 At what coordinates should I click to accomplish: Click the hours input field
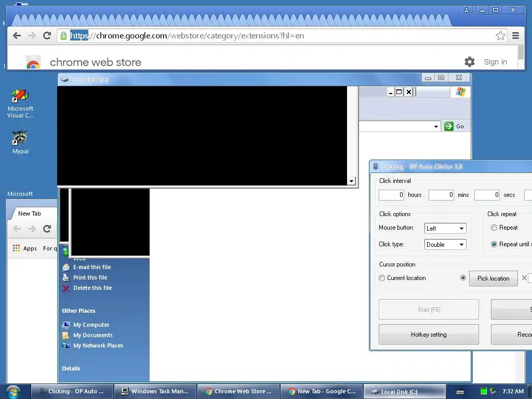click(391, 195)
